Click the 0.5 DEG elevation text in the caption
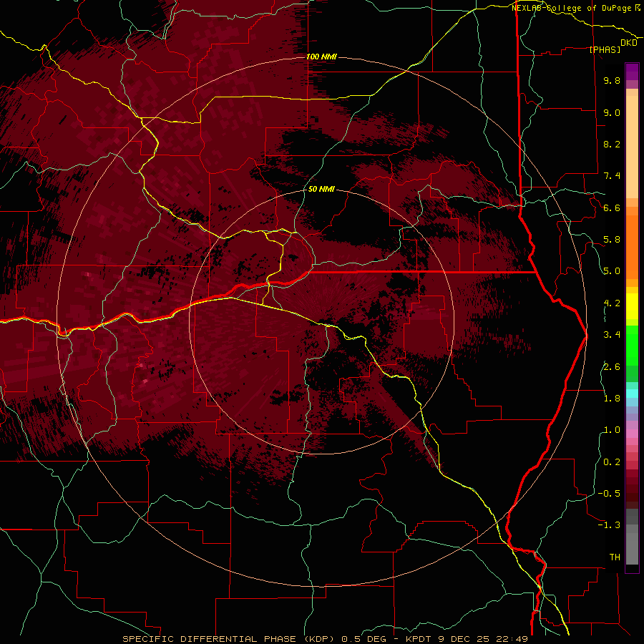Screen dimensions: 644x644 click(x=364, y=639)
